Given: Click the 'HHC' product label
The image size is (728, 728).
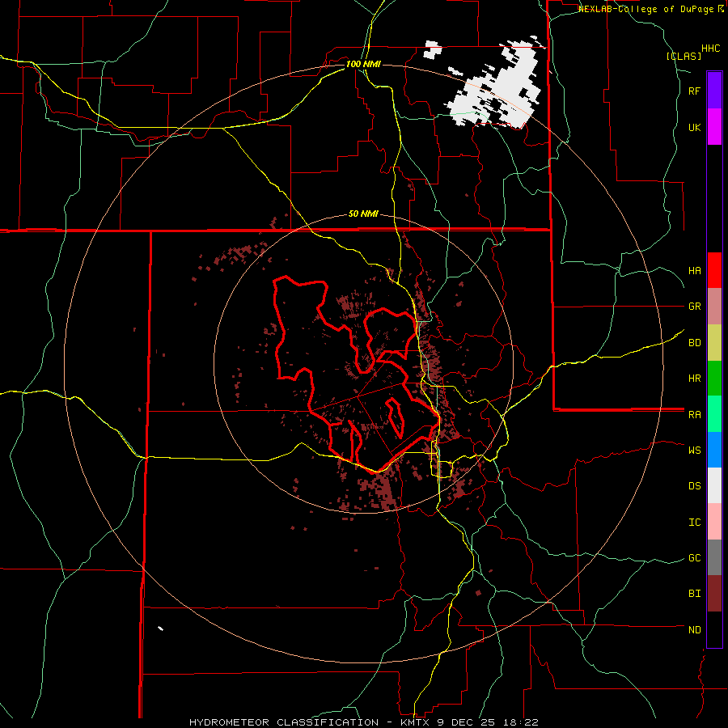Looking at the screenshot, I should click(x=711, y=49).
